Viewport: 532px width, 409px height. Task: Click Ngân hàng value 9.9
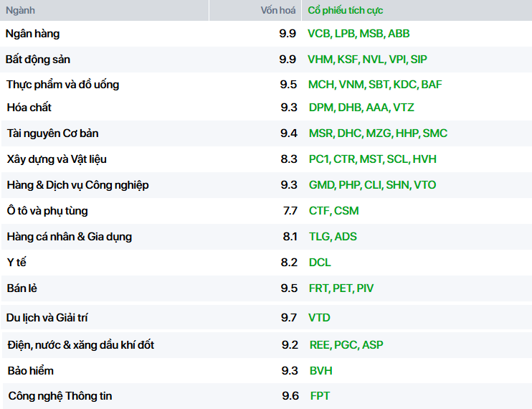coord(288,34)
